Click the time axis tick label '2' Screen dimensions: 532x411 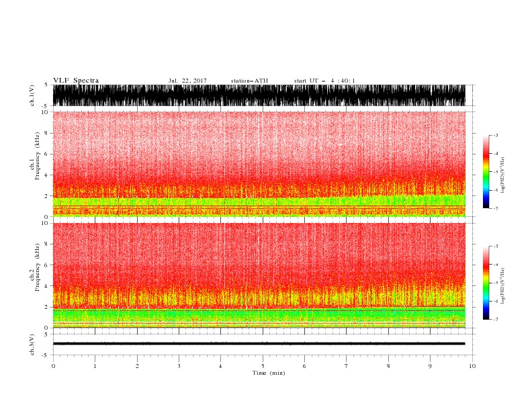tap(137, 366)
